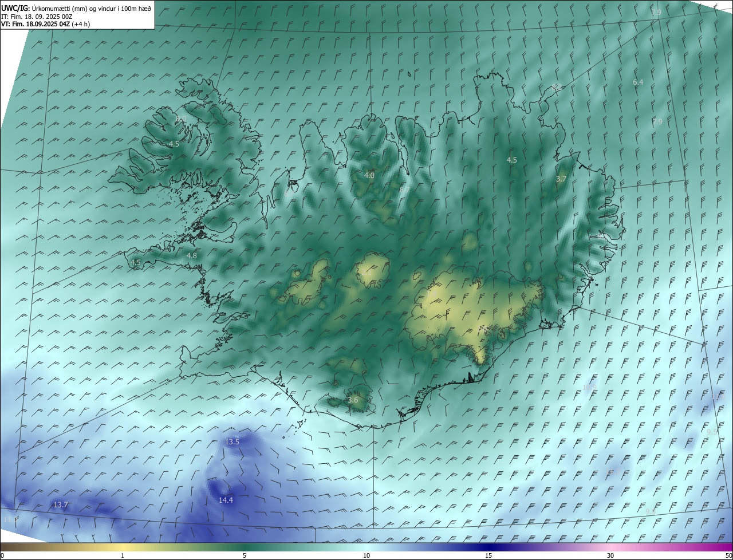The width and height of the screenshot is (733, 560).
Task: Click the legend tick label '10'
Action: pos(366,555)
